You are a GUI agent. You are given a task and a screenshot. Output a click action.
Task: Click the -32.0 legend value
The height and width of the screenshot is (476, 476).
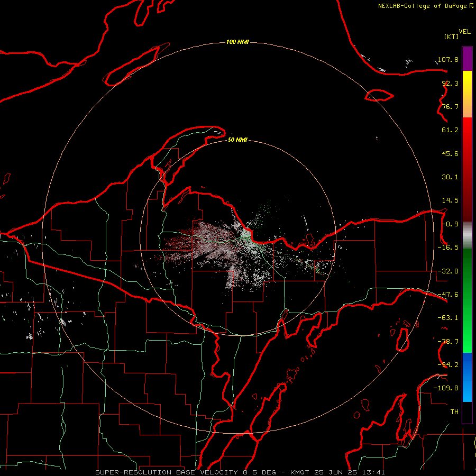pyautogui.click(x=448, y=271)
